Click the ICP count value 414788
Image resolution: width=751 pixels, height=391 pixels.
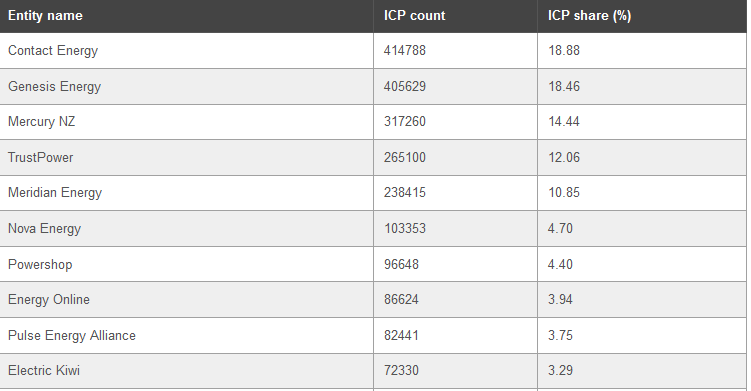[x=404, y=50]
